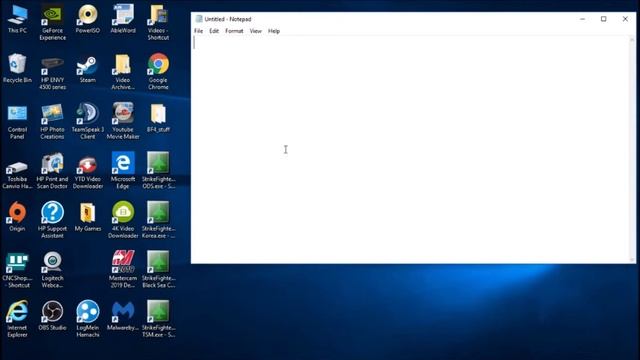
Task: Click the AbleWord desktop icon
Action: [x=123, y=19]
